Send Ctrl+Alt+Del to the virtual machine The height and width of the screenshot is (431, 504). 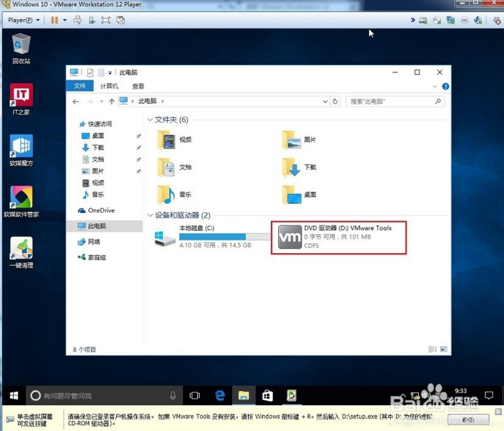(x=77, y=20)
